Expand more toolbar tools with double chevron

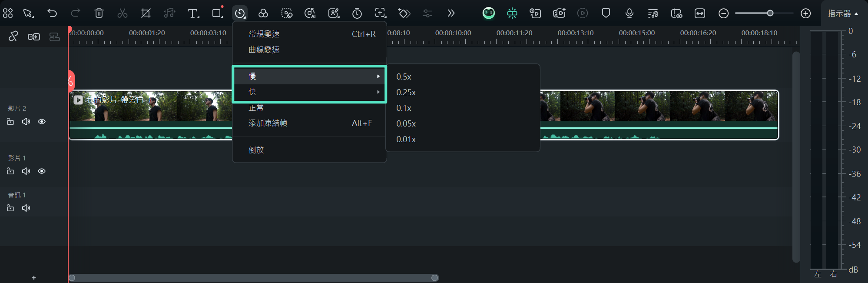(451, 13)
